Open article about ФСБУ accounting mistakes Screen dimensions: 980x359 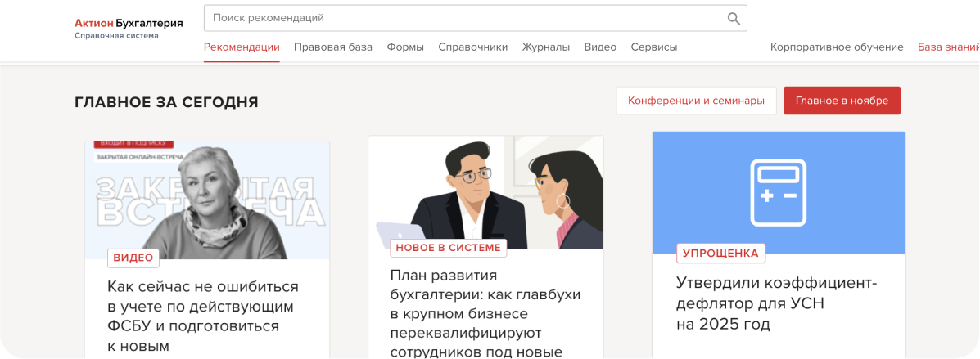(x=202, y=316)
